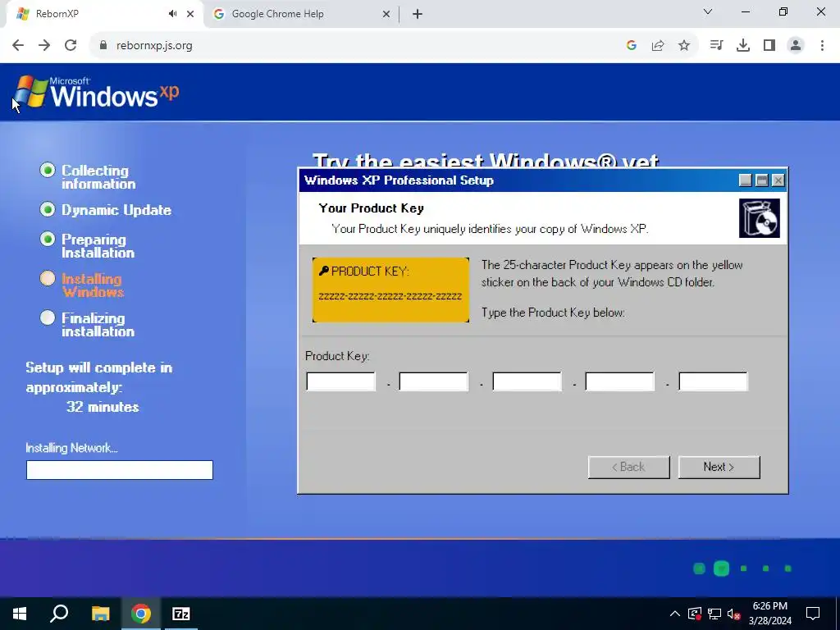Click the 'Your Product Key' heading
Viewport: 840px width, 630px height.
tap(372, 208)
